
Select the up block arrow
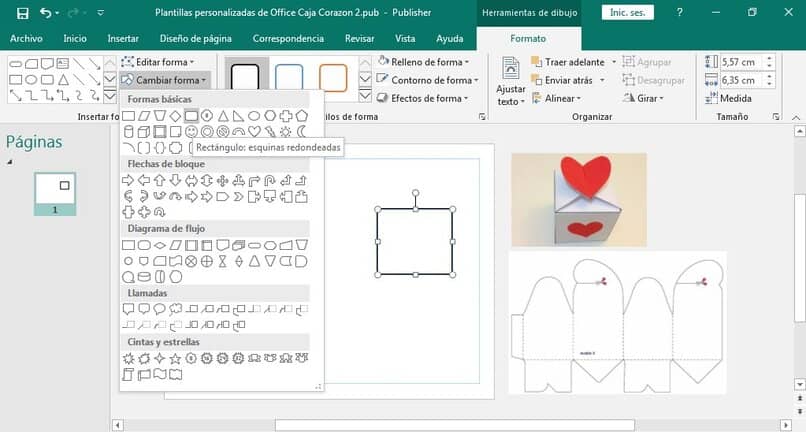tap(160, 181)
